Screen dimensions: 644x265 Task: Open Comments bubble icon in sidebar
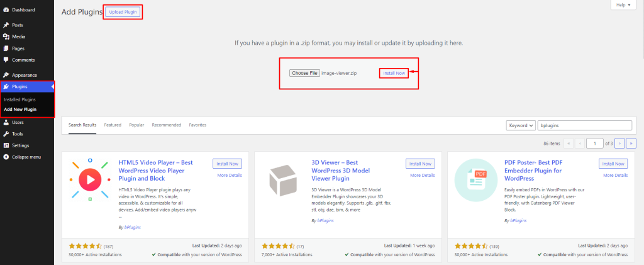click(x=6, y=60)
